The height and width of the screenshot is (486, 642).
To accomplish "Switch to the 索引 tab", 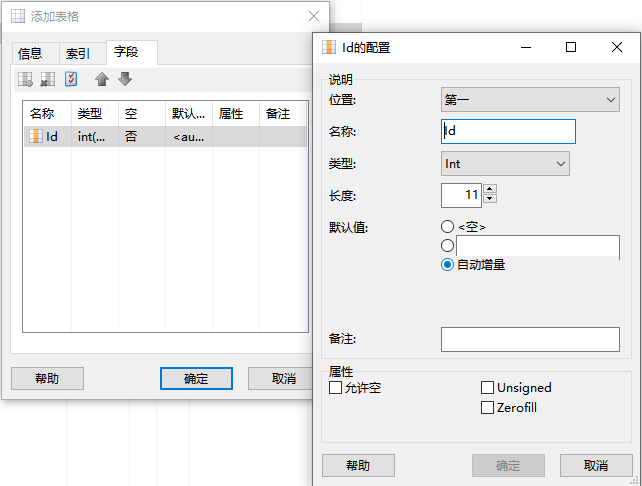I will click(x=83, y=54).
